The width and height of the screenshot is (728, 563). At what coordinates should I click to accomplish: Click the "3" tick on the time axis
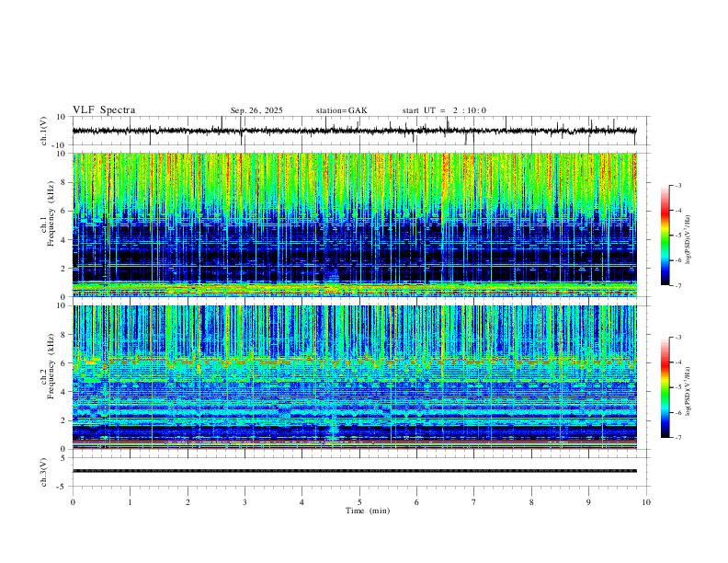tap(245, 502)
